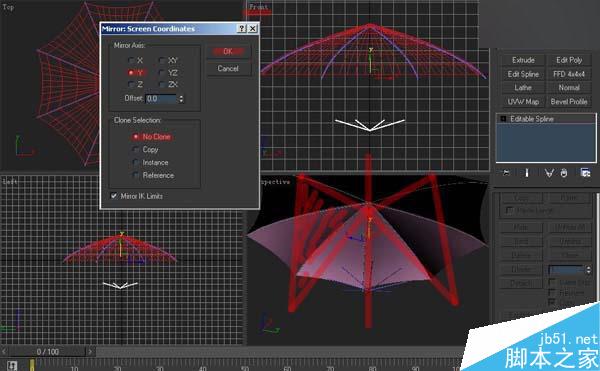Viewport: 600px width, 371px height.
Task: Click the Front viewport label
Action: [259, 7]
